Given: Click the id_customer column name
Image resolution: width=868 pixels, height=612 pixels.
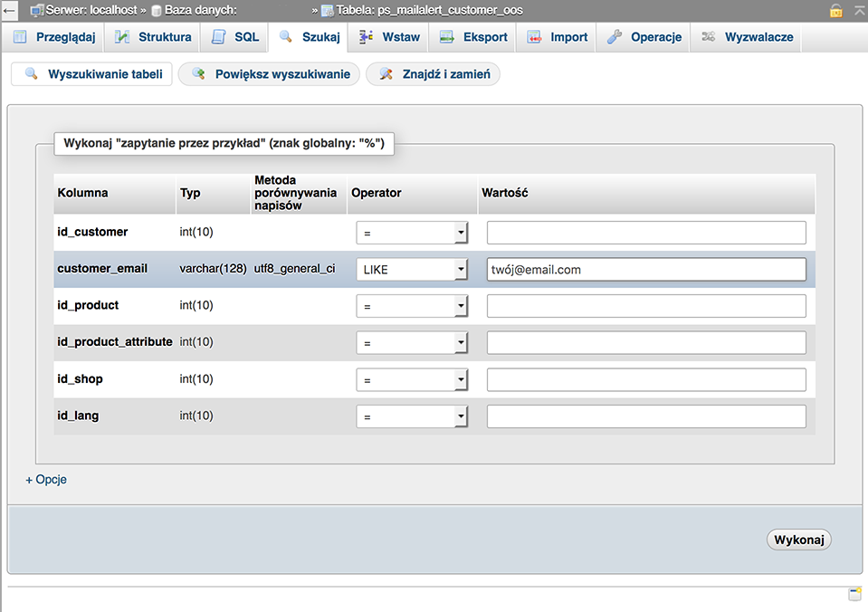Looking at the screenshot, I should click(92, 232).
